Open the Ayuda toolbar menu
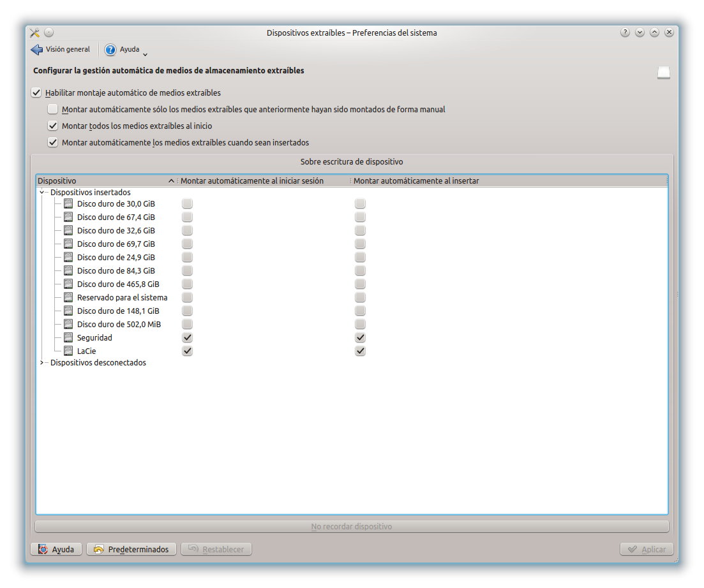Screen dimensions: 704x588 click(126, 50)
